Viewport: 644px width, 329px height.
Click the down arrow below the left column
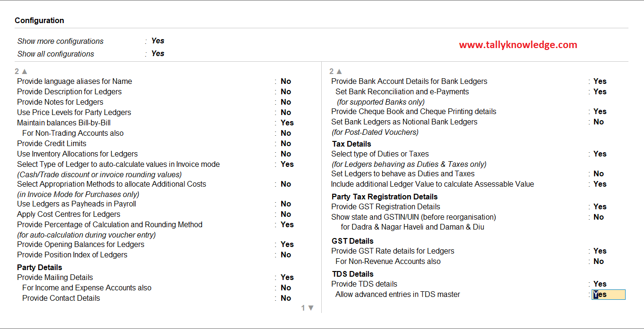tap(310, 307)
